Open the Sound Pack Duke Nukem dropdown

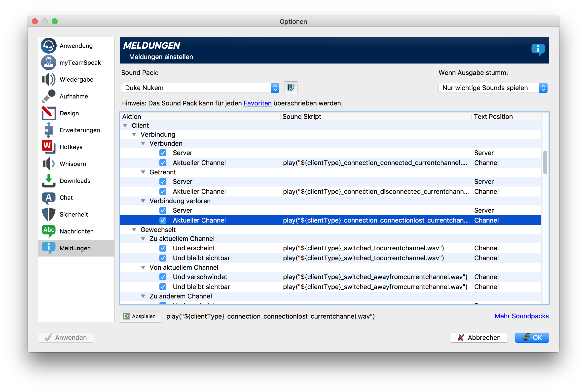click(200, 88)
